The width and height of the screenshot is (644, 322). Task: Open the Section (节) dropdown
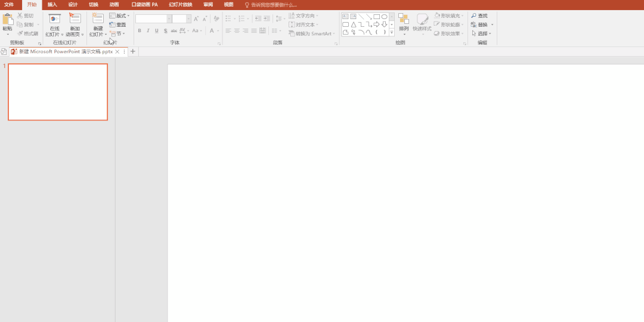[x=117, y=33]
